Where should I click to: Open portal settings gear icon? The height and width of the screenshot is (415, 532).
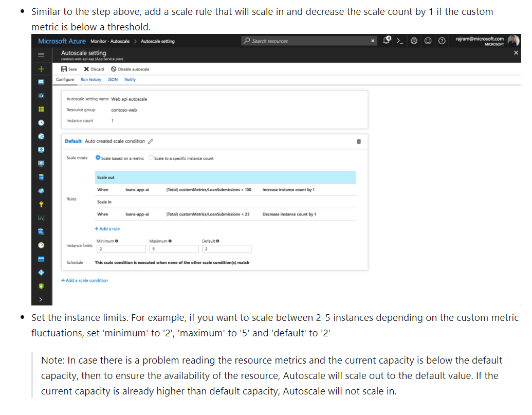click(414, 41)
